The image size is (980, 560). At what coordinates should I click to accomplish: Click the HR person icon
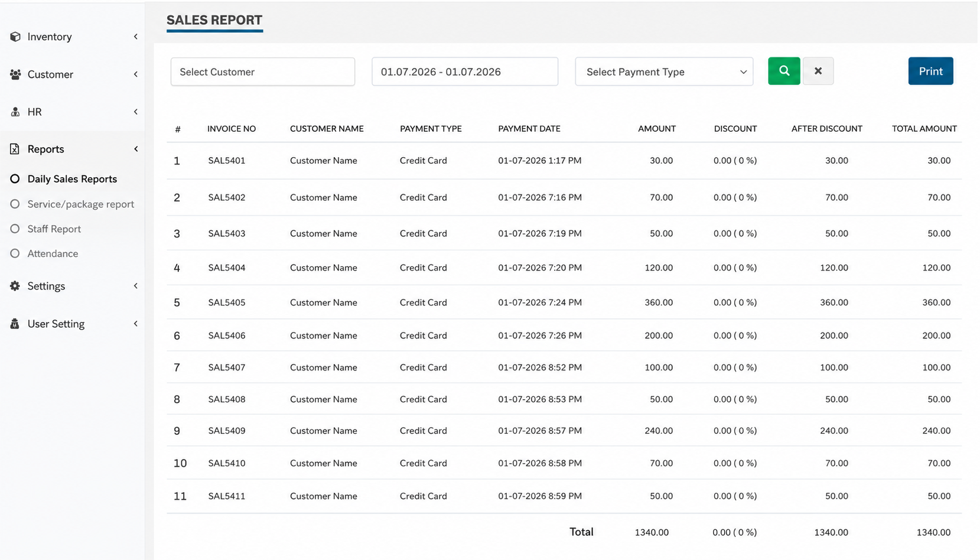tap(15, 112)
